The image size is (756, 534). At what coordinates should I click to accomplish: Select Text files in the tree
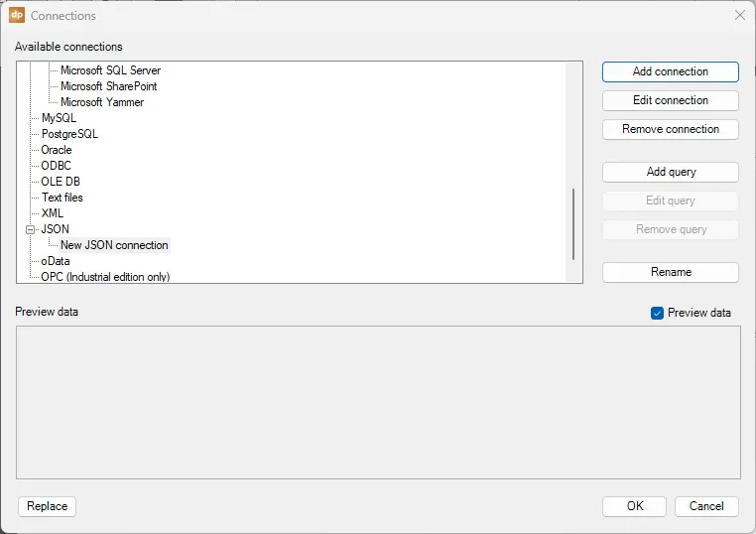pos(62,198)
